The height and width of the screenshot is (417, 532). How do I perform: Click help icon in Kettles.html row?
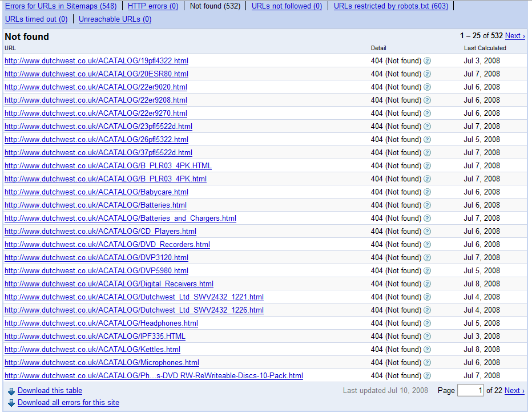[x=427, y=350]
